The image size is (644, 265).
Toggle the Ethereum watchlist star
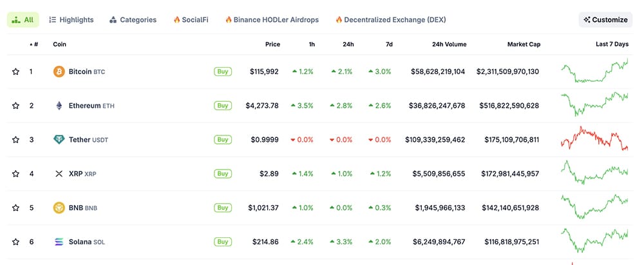pyautogui.click(x=15, y=106)
